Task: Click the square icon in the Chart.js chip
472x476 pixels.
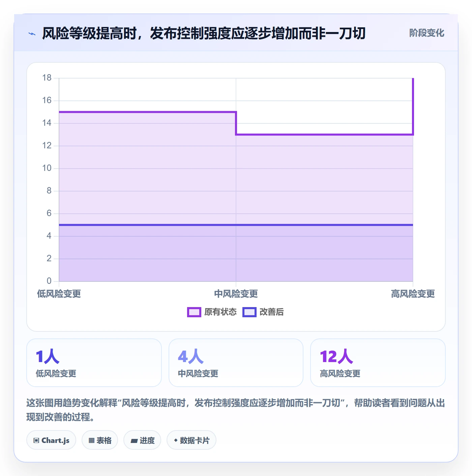Action: click(36, 441)
